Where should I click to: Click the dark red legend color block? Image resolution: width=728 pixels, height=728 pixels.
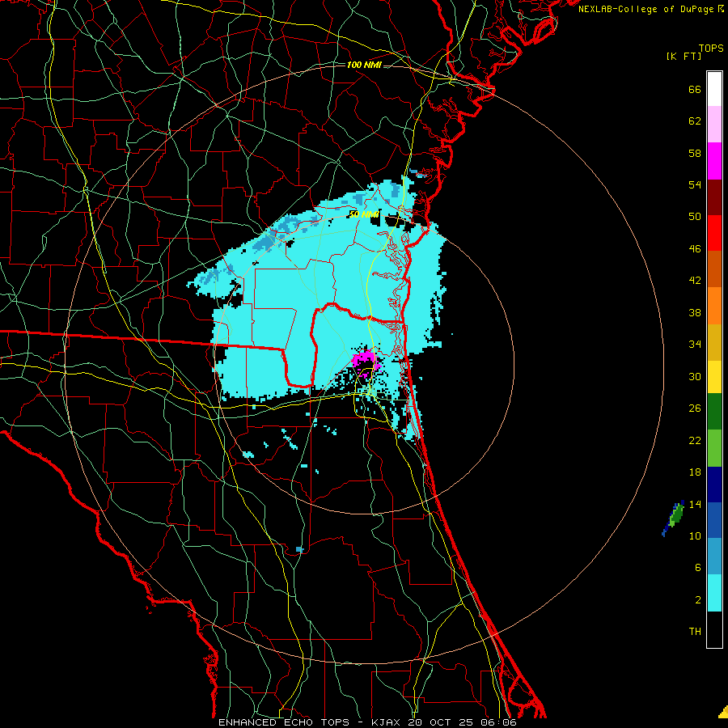(714, 197)
